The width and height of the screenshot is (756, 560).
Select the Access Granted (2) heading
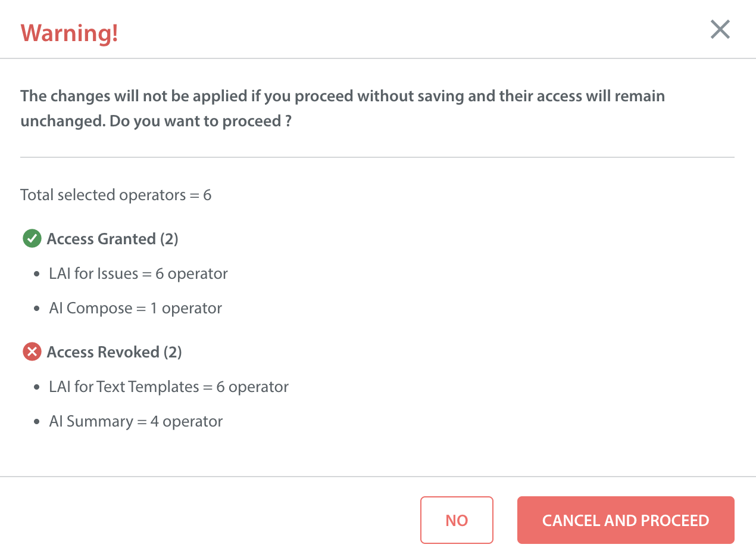click(113, 239)
